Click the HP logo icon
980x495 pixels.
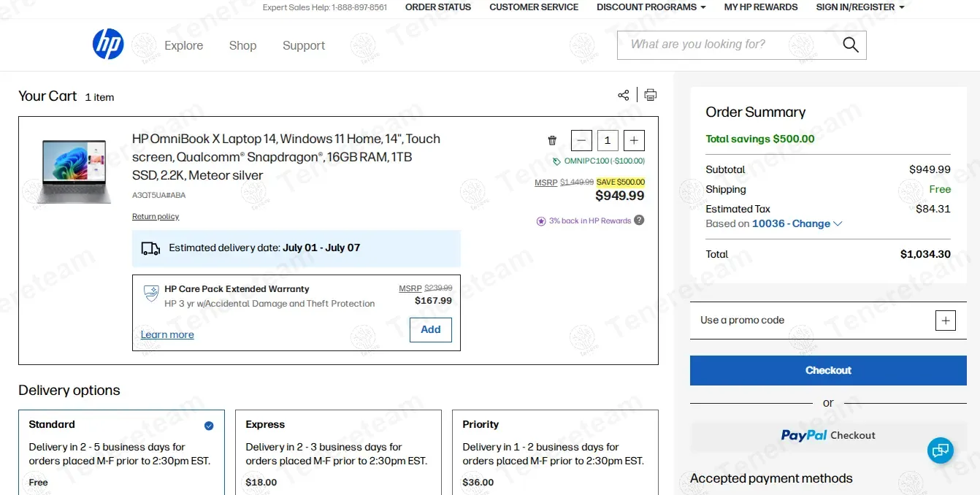tap(108, 45)
